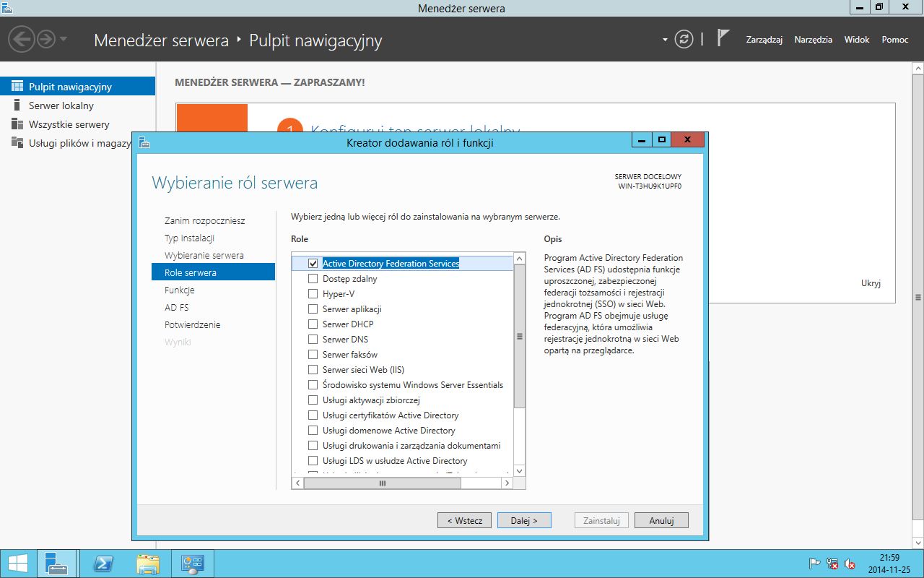Click the Usługi plików storage icon
The width and height of the screenshot is (924, 578).
17,143
